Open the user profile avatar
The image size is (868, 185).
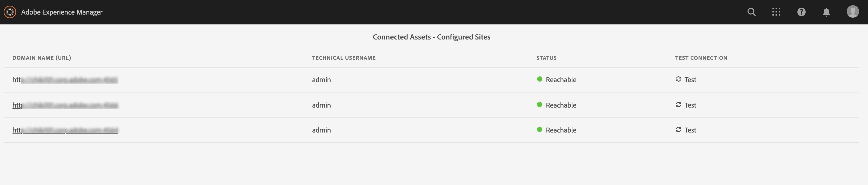coord(852,11)
